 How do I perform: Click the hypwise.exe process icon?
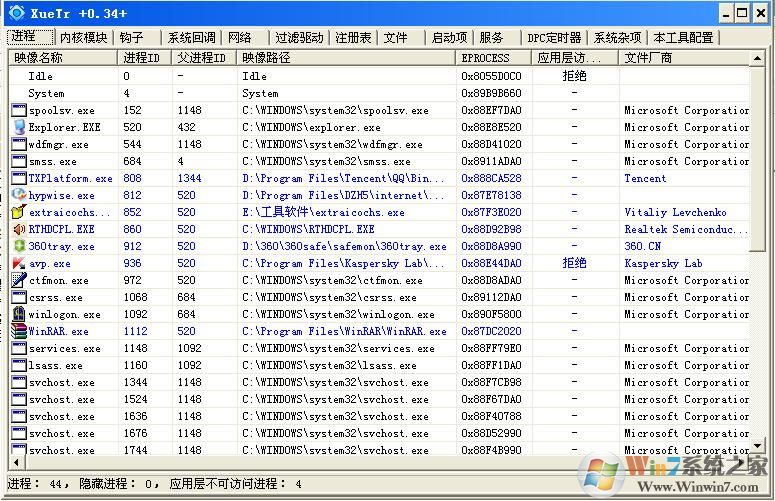point(19,195)
